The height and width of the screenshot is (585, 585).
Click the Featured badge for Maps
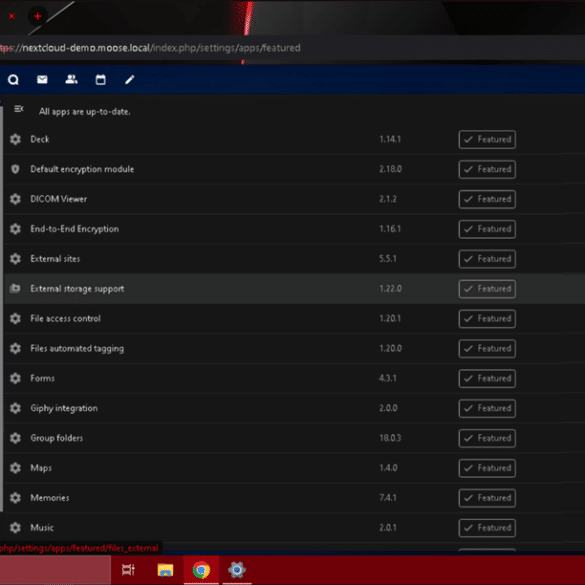[487, 468]
